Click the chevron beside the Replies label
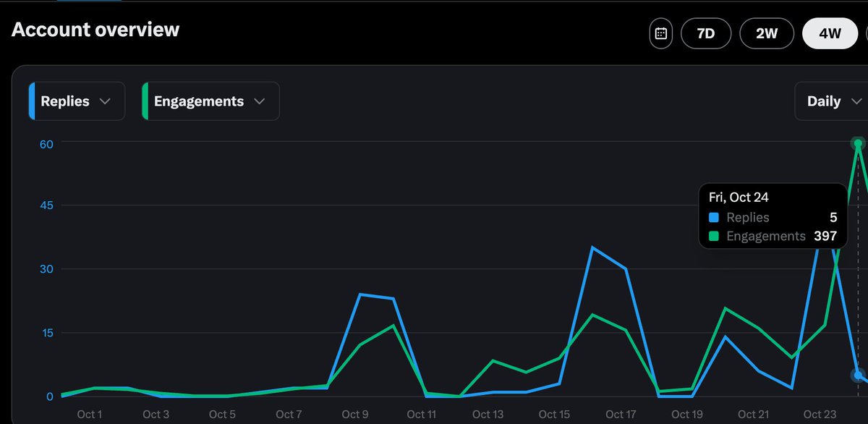Screen dimensions: 868x424 (x=106, y=101)
